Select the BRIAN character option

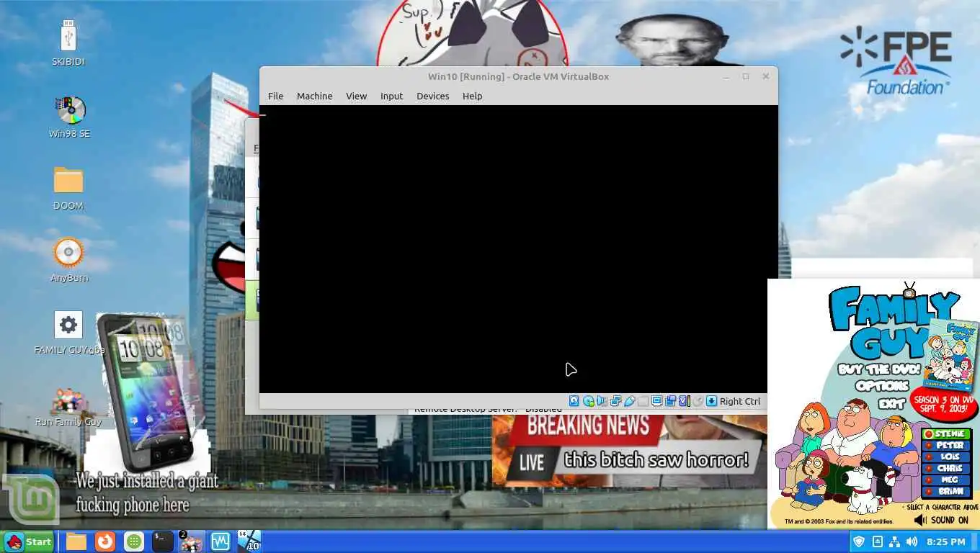(948, 492)
